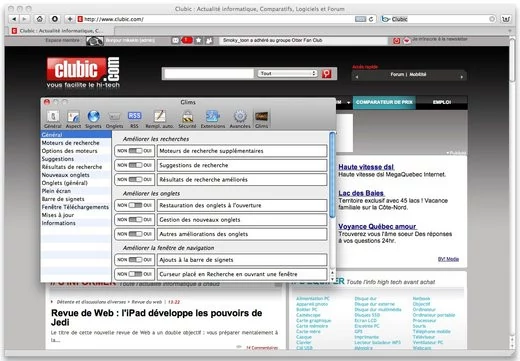Open the Voyance Québec amour link

point(377,226)
